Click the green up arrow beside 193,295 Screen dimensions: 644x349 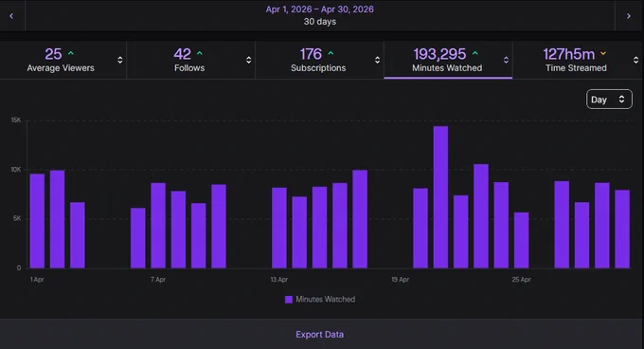[x=475, y=53]
